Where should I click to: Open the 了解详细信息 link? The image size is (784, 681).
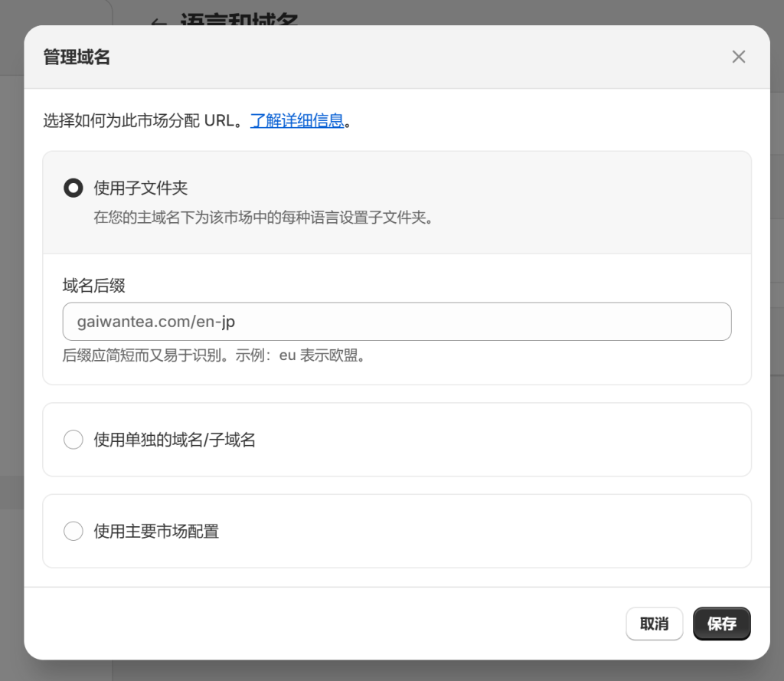pos(298,120)
